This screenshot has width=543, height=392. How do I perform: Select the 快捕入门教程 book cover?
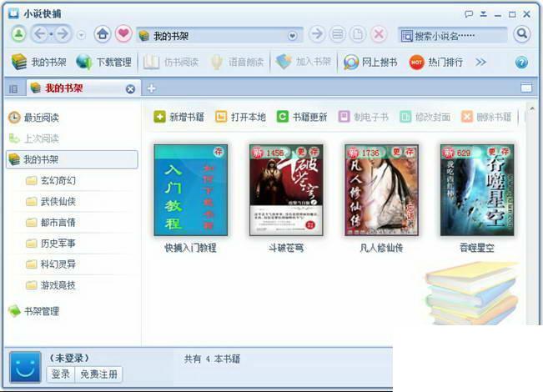191,190
